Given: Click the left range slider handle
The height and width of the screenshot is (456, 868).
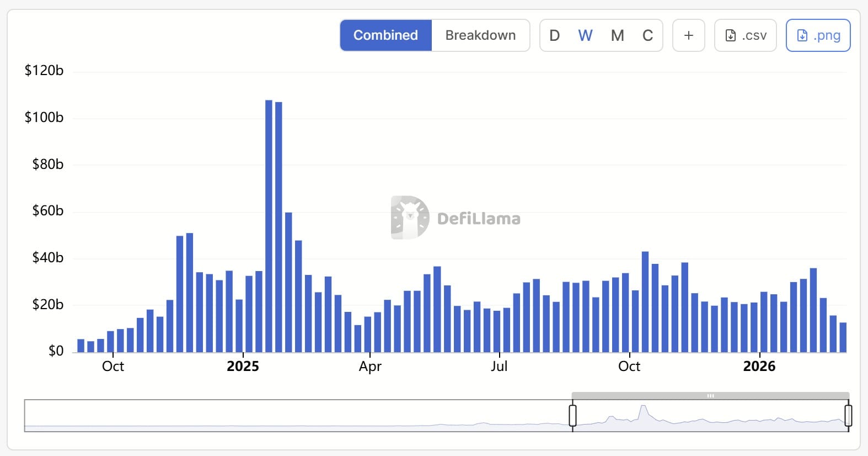Looking at the screenshot, I should click(572, 416).
